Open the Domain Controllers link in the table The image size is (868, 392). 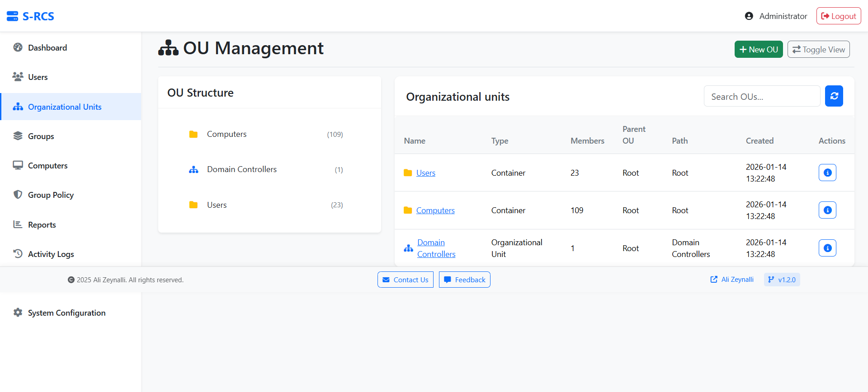(x=436, y=248)
